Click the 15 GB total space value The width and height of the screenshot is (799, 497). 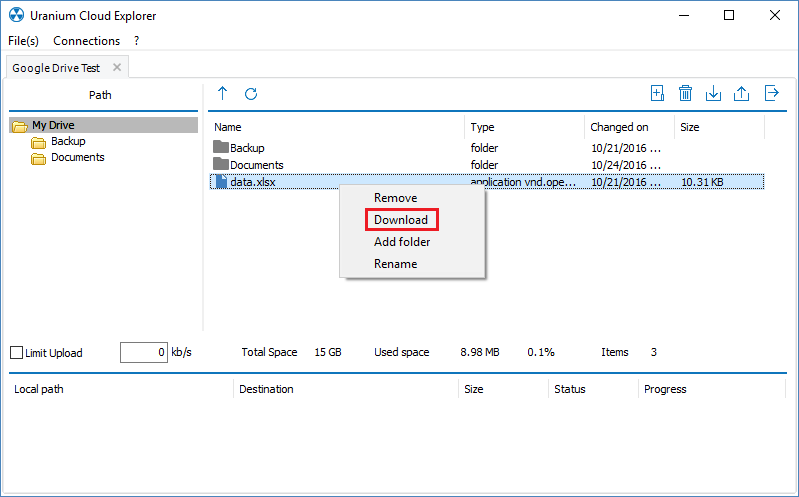[328, 352]
